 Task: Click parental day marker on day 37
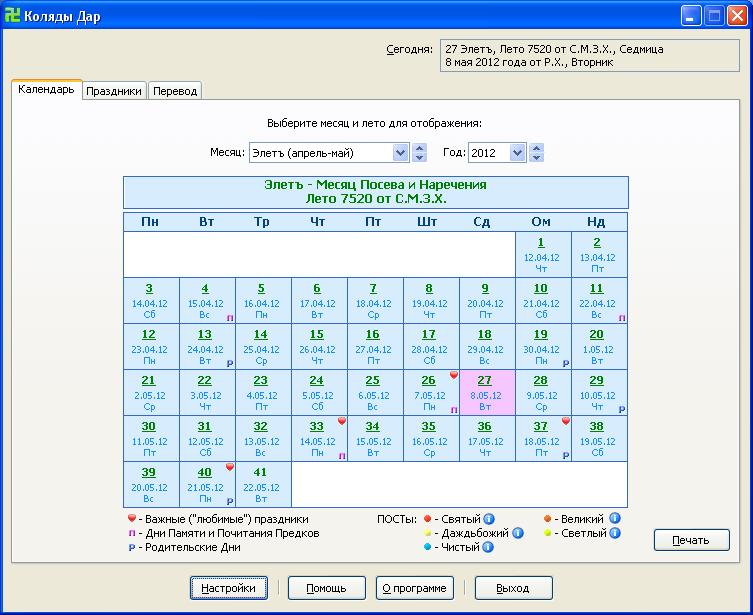pyautogui.click(x=566, y=456)
